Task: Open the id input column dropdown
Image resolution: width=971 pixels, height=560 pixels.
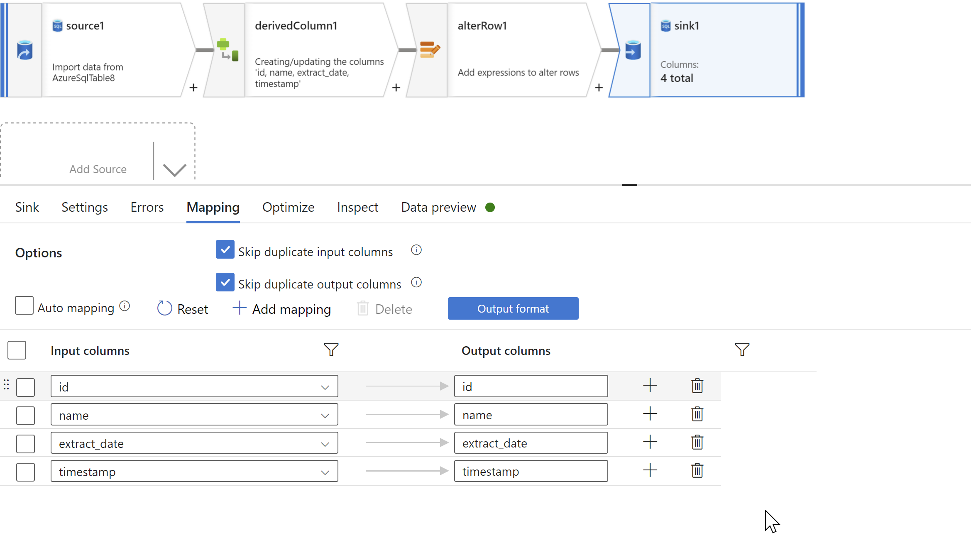Action: tap(325, 387)
